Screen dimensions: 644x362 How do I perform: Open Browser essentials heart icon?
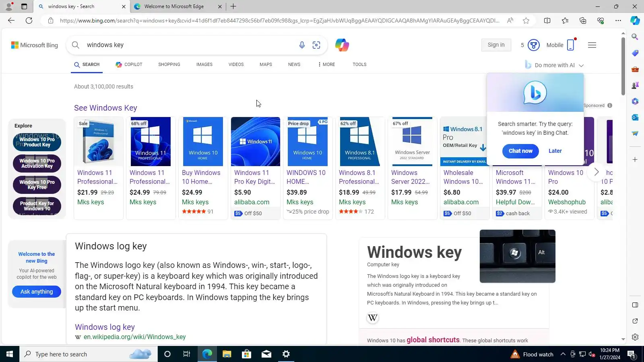click(x=601, y=21)
